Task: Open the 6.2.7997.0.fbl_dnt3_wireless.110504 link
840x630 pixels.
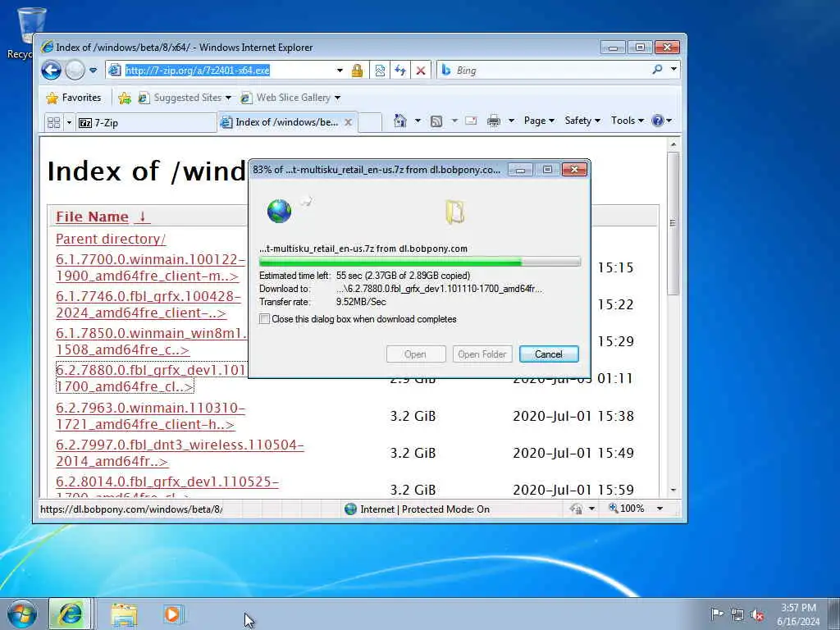Action: 180,453
